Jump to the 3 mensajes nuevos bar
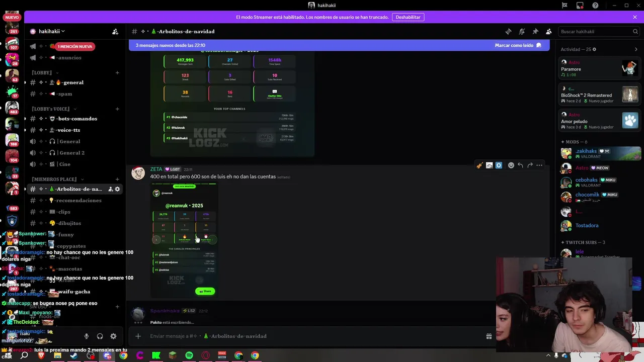644x362 pixels. [x=339, y=45]
